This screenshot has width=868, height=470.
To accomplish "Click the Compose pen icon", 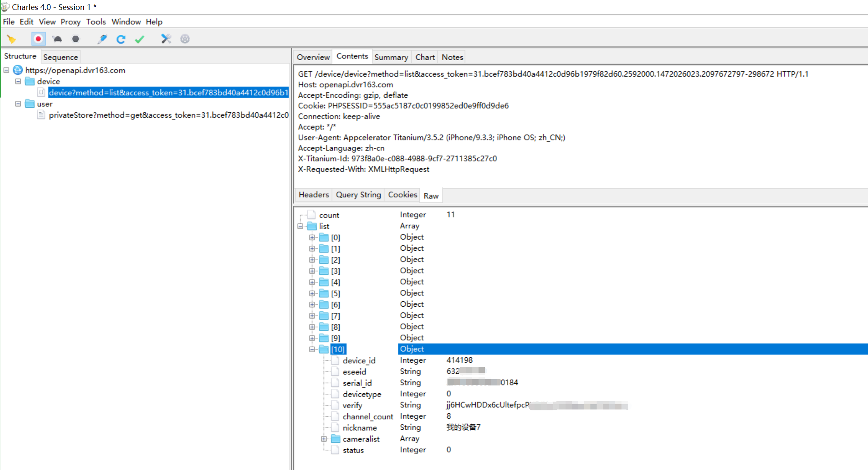I will point(102,39).
